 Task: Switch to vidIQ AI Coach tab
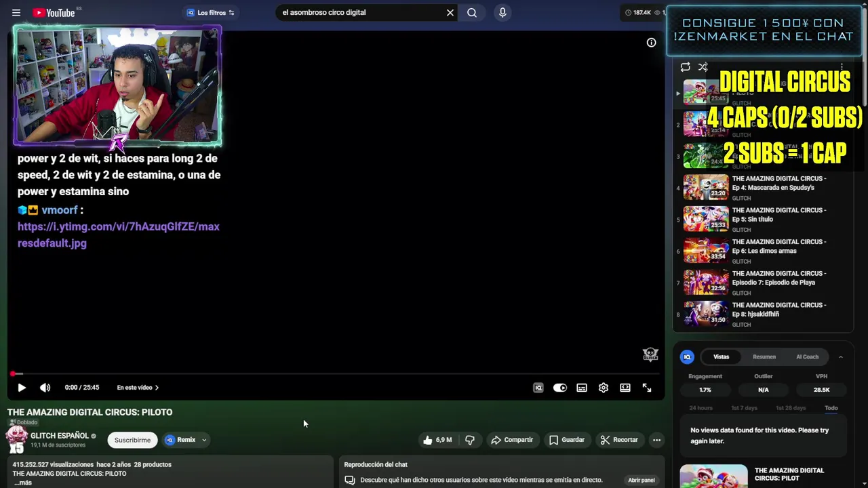click(x=807, y=357)
